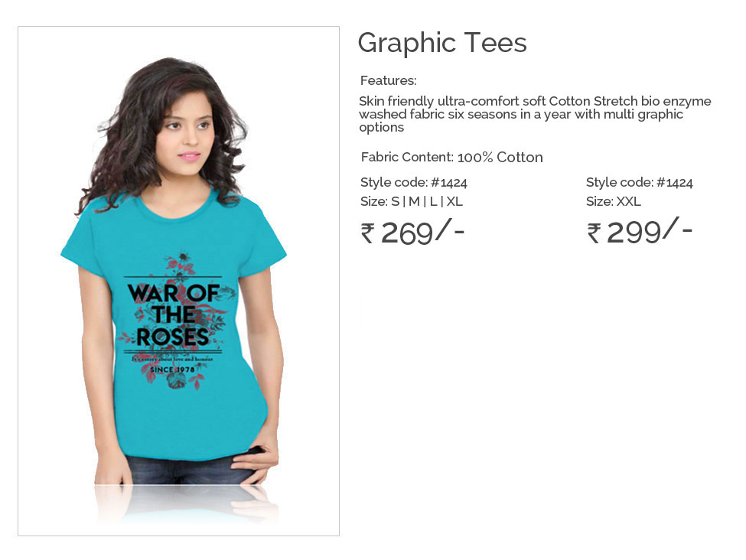Image resolution: width=746 pixels, height=560 pixels.
Task: Open the teal t-shirt product image
Action: click(x=178, y=281)
